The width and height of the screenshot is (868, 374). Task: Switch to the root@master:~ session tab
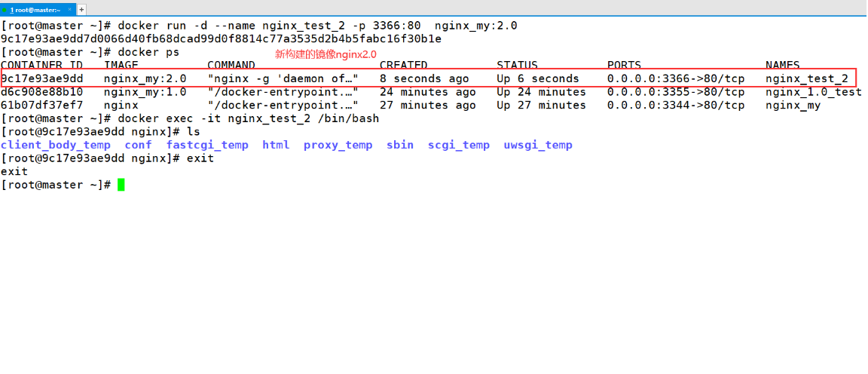pos(37,9)
